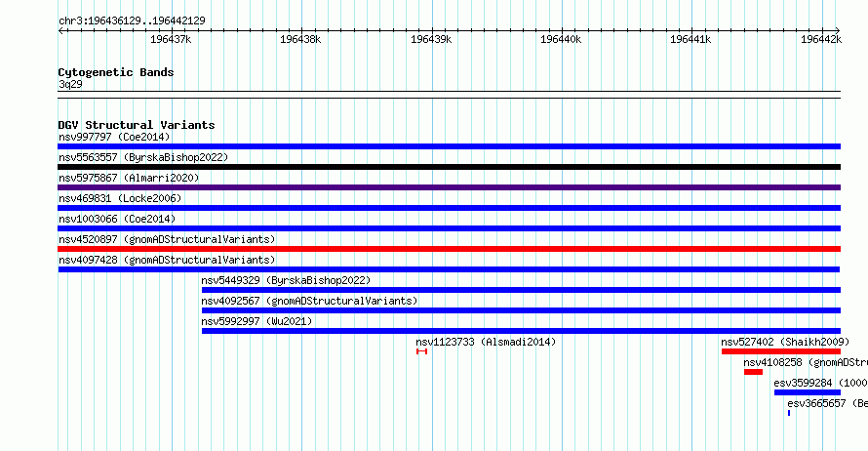Click the chr3:196436129..196442129 coordinates text
This screenshot has height=451, width=868.
132,20
